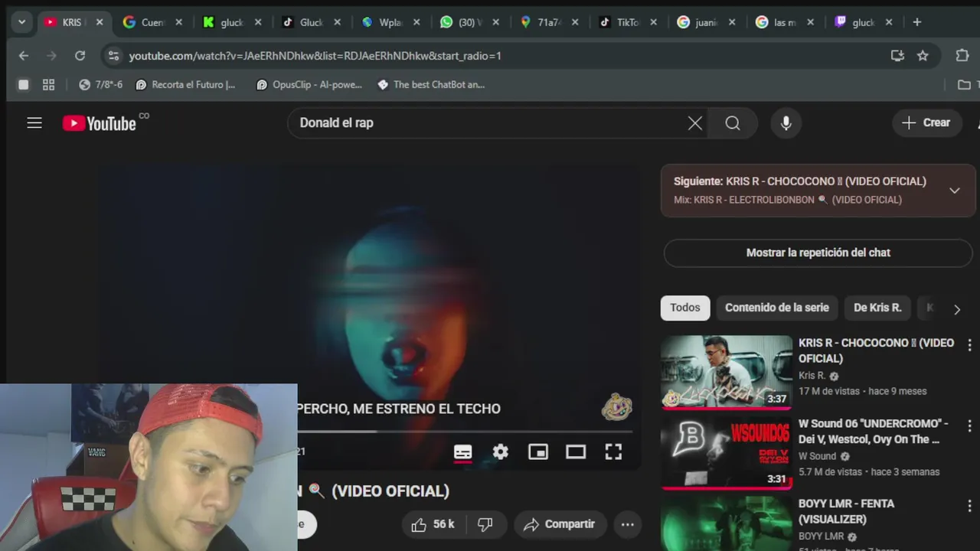Dislike the video
The image size is (980, 551).
tap(485, 524)
